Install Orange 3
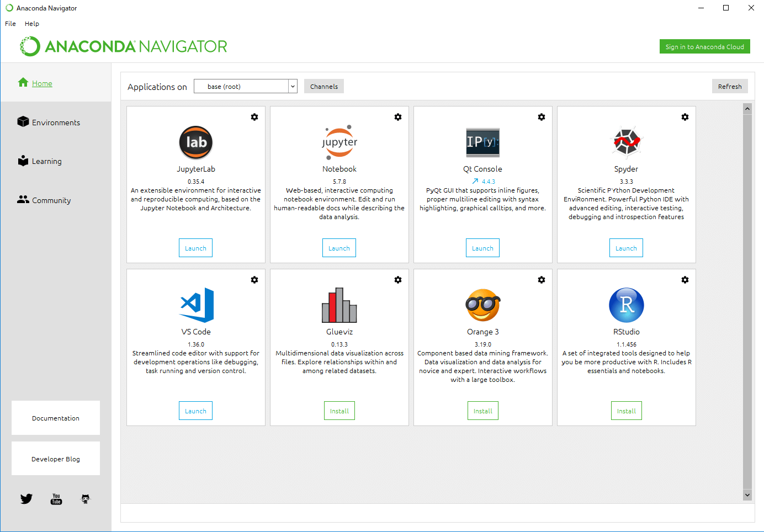The width and height of the screenshot is (764, 532). point(483,411)
